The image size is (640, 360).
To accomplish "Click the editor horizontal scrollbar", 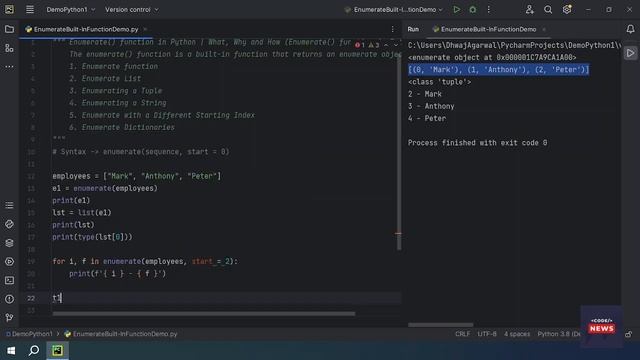I will tap(204, 314).
